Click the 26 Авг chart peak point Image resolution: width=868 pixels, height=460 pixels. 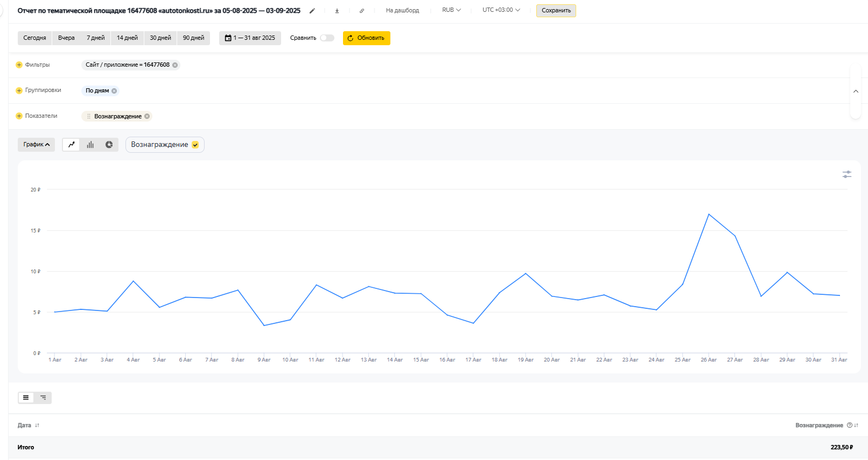709,214
